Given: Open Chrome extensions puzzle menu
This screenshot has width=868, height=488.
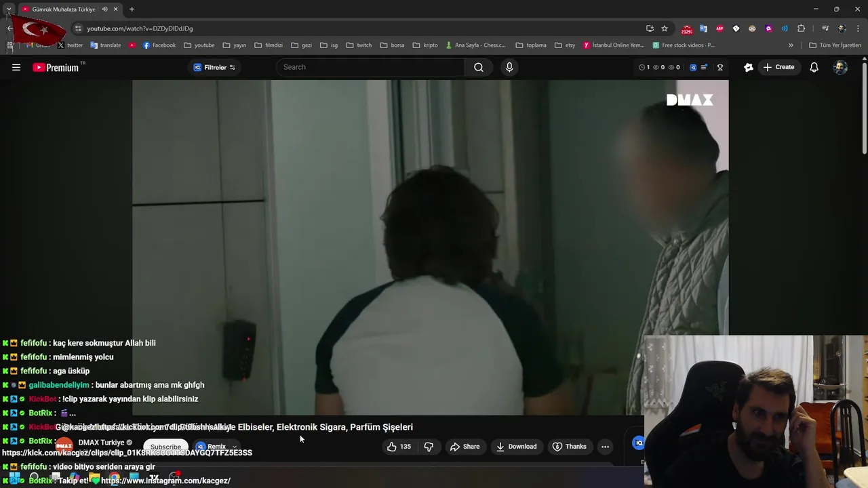Looking at the screenshot, I should coord(802,28).
